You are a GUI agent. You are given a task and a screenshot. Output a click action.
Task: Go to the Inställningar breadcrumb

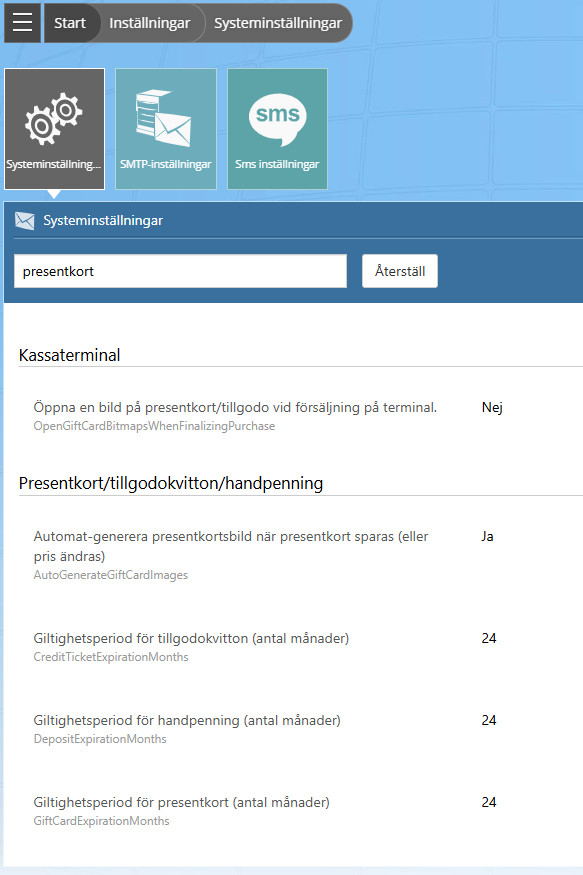pyautogui.click(x=150, y=23)
